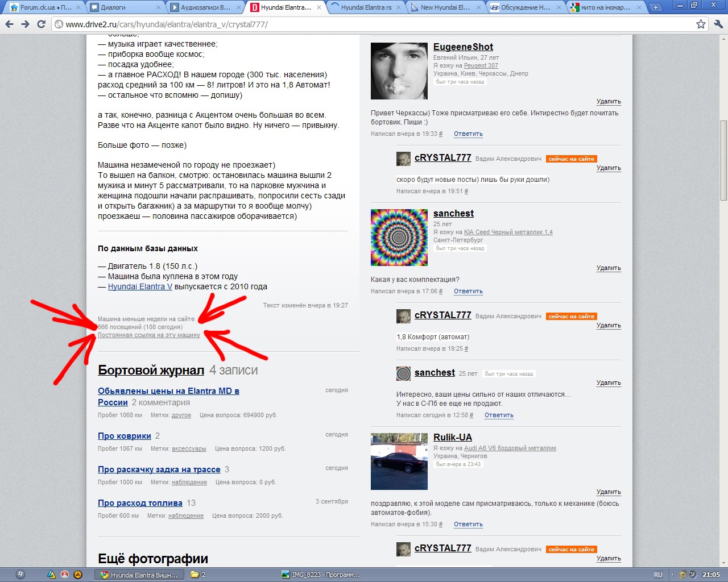Bookmark this page with the star icon

coord(701,24)
